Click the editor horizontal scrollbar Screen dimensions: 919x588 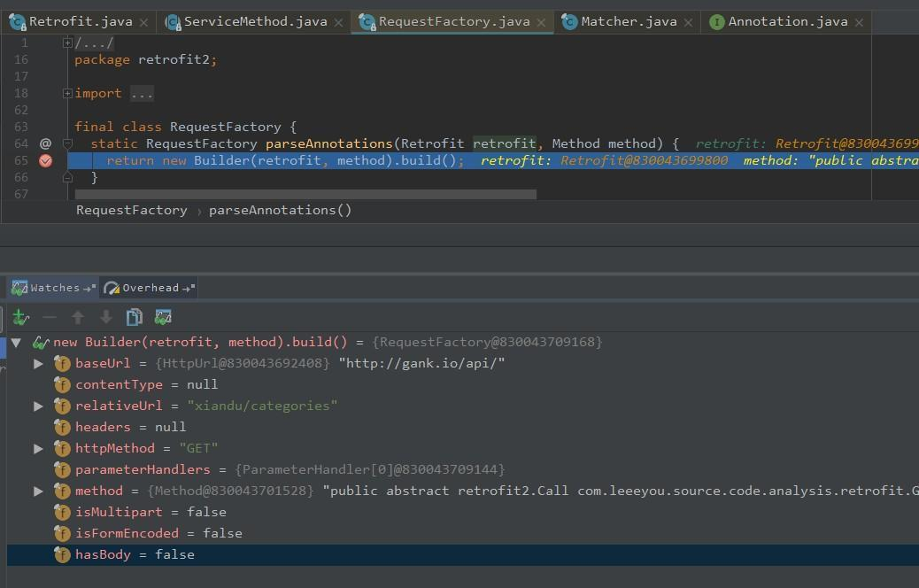click(x=305, y=194)
